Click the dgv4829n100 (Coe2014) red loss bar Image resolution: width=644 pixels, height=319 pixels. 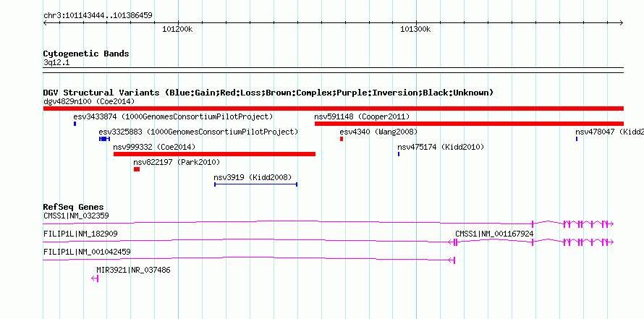(x=334, y=109)
